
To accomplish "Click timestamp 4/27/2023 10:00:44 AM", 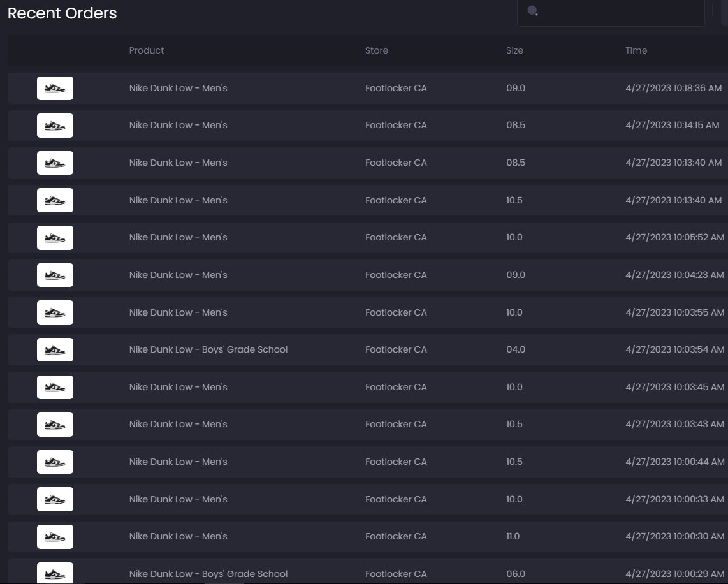I will point(675,462).
